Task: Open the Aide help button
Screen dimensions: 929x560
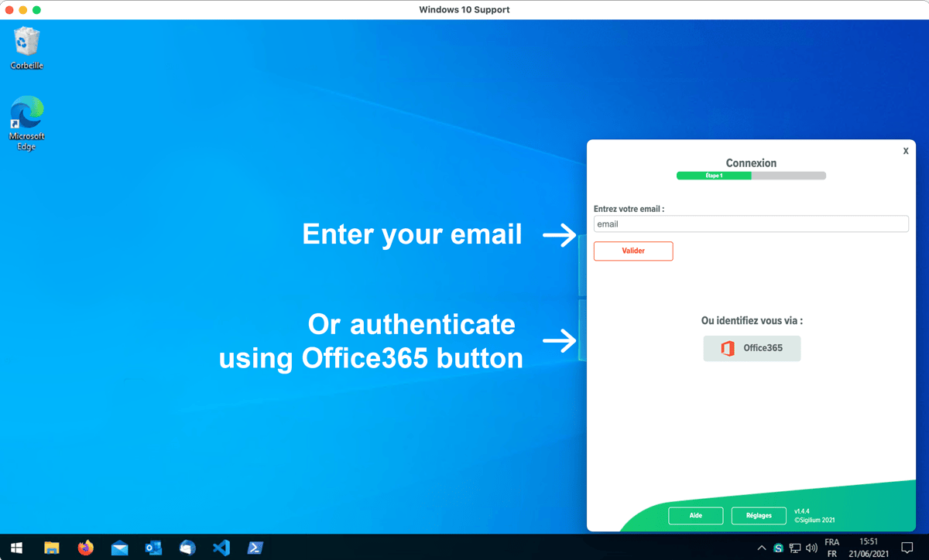Action: (695, 516)
